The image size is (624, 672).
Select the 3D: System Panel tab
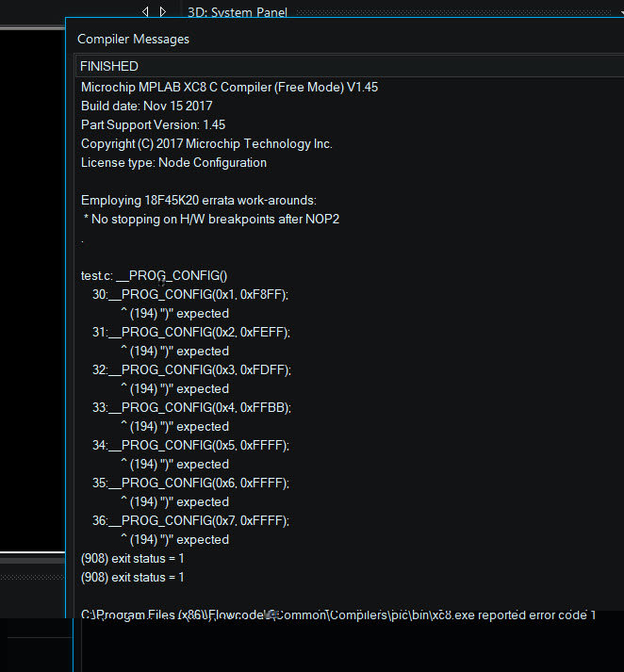[238, 12]
